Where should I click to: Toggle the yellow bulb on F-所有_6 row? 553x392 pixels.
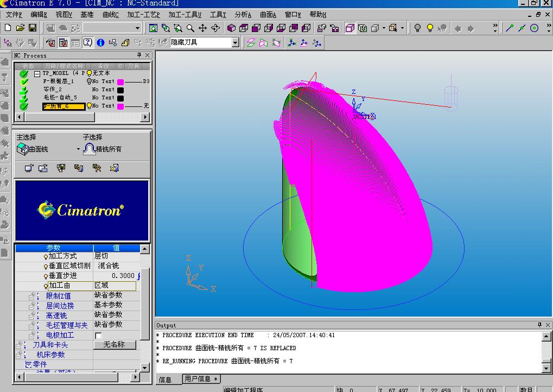[x=89, y=105]
